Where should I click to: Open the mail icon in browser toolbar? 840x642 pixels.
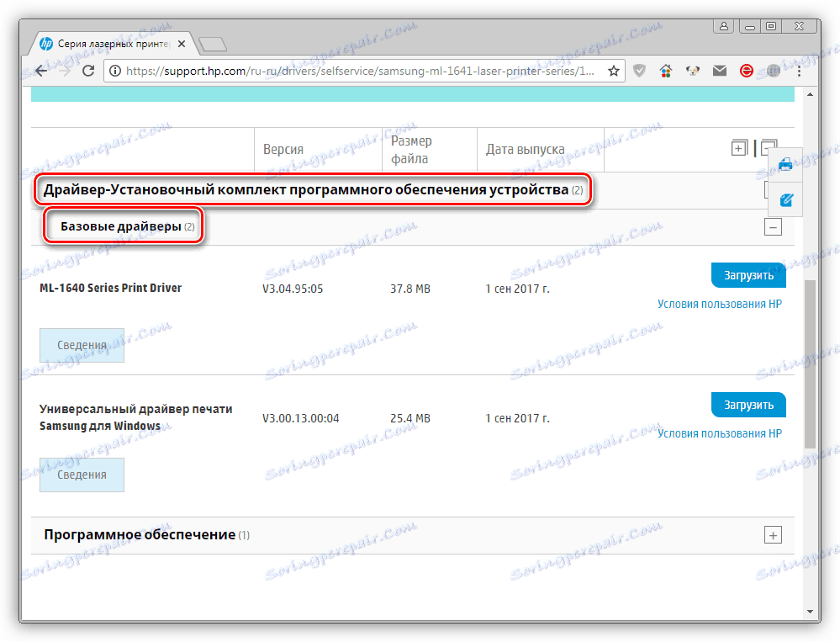pyautogui.click(x=719, y=71)
